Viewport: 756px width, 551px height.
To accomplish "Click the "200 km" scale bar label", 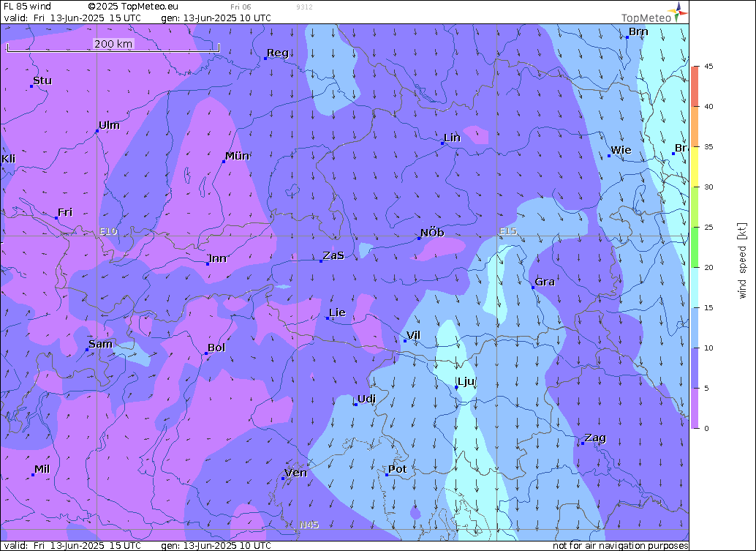I will pyautogui.click(x=113, y=43).
